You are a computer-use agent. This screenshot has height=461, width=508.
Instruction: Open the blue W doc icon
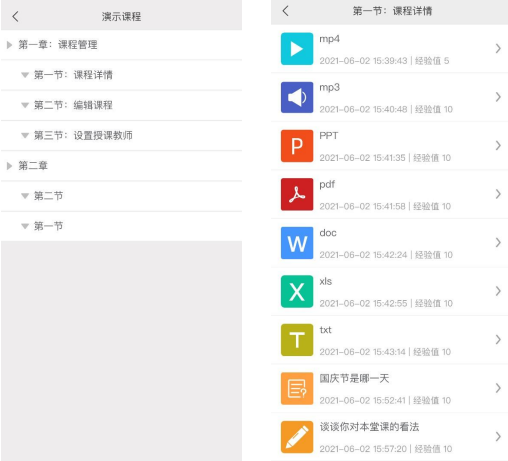pos(297,243)
